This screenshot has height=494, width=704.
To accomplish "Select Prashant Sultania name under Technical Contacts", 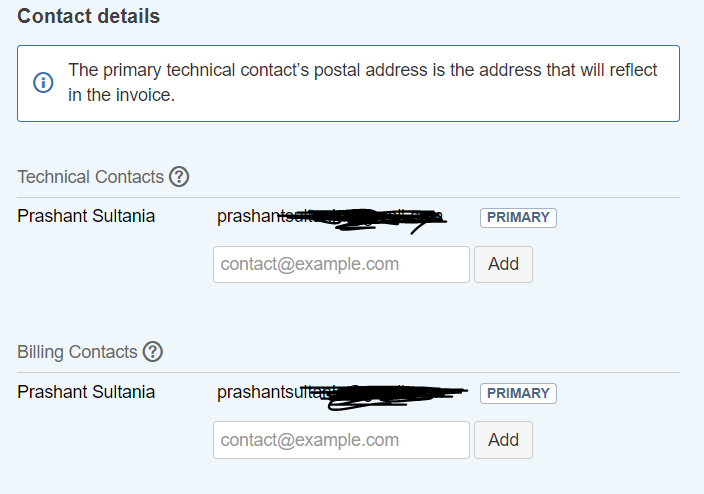I will [86, 216].
